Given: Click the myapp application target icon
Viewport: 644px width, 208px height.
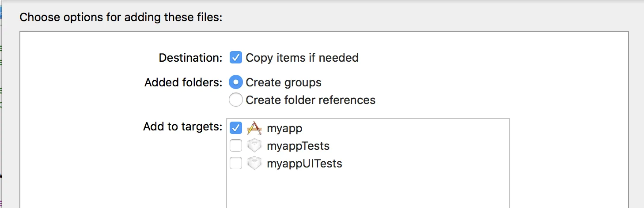Looking at the screenshot, I should click(254, 128).
